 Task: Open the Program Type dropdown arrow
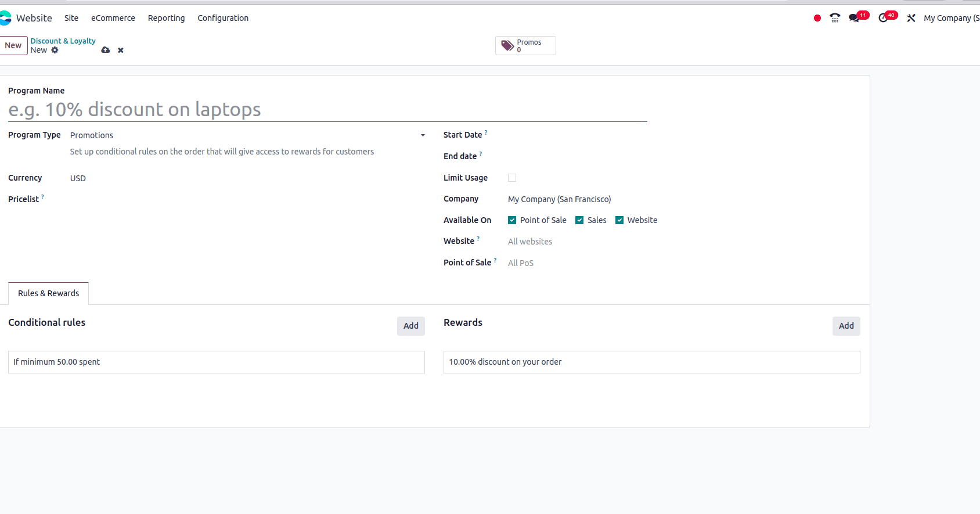point(423,135)
